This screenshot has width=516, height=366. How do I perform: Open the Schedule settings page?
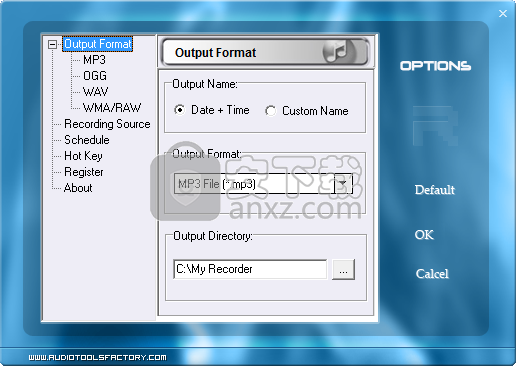point(87,140)
